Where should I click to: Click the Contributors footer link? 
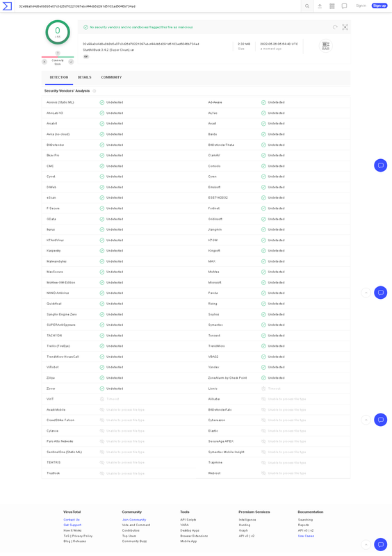click(131, 530)
